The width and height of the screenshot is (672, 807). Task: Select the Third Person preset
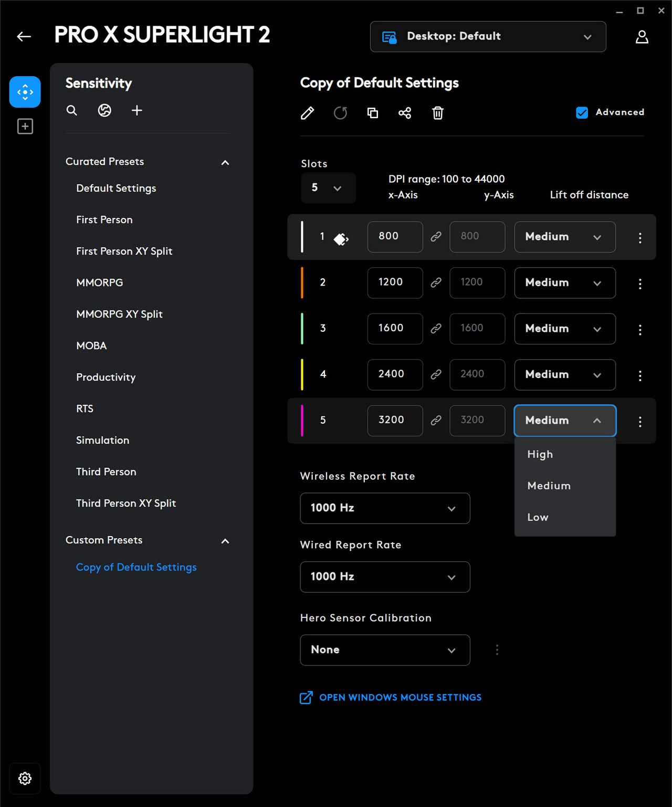point(106,471)
